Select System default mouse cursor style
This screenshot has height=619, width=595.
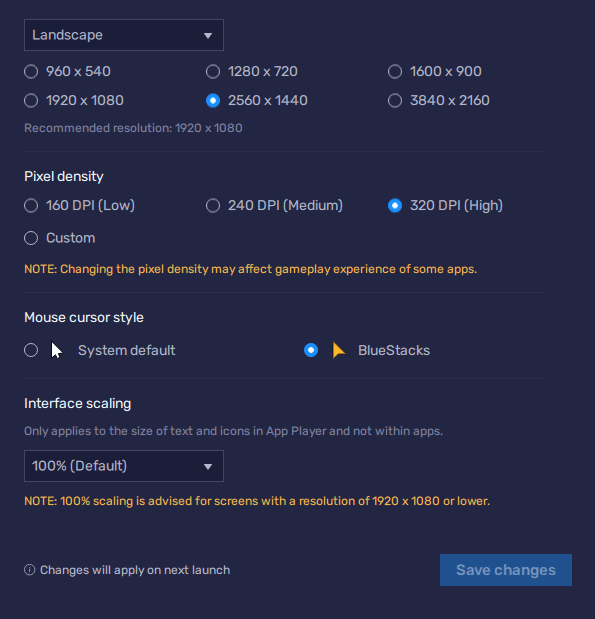[x=31, y=350]
